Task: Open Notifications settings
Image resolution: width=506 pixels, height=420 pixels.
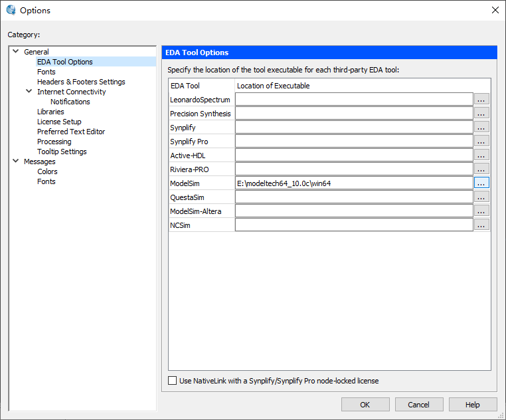Action: (70, 102)
